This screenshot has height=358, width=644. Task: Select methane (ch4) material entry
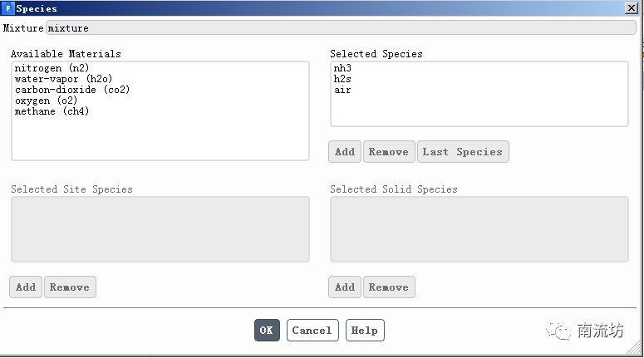[x=52, y=111]
